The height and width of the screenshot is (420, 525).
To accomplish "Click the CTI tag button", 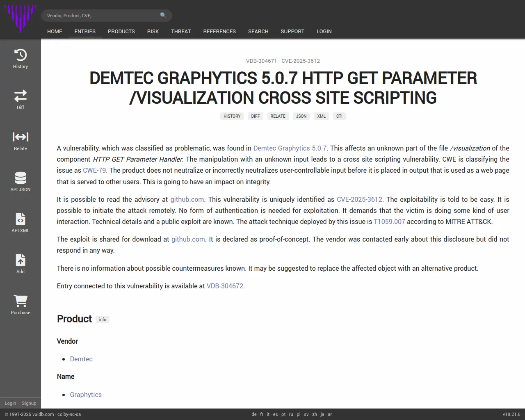I will tap(339, 116).
